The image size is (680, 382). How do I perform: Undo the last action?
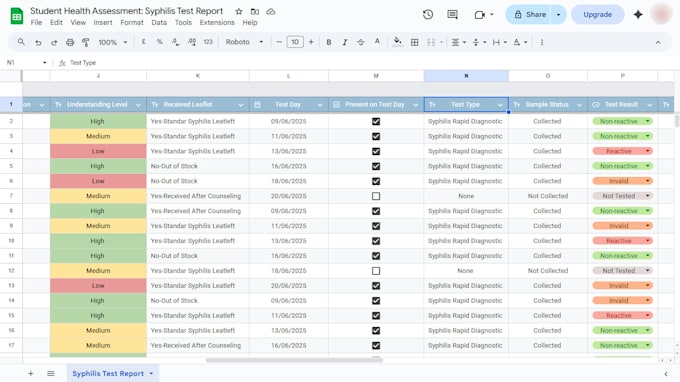click(38, 42)
